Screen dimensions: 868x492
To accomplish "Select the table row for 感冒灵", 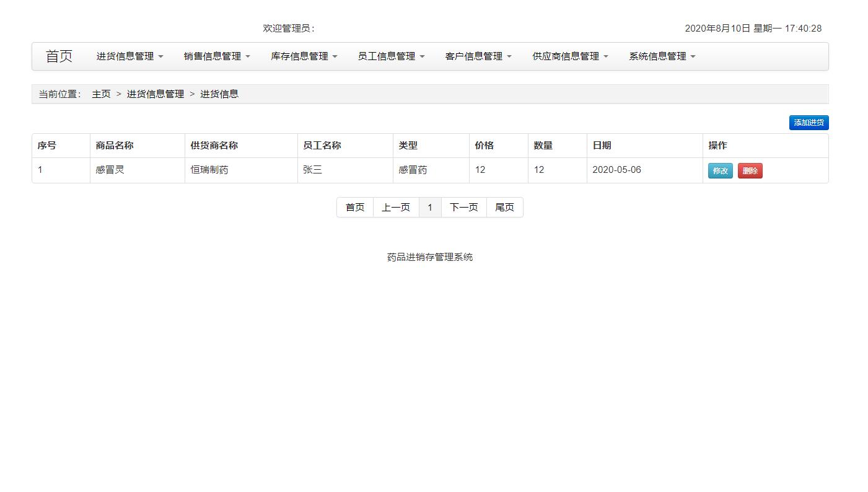I will (310, 170).
